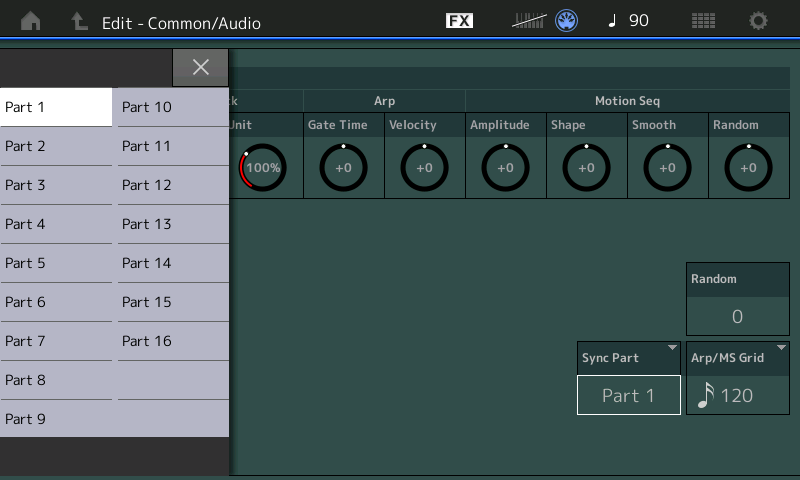Close the part selection list

point(200,67)
